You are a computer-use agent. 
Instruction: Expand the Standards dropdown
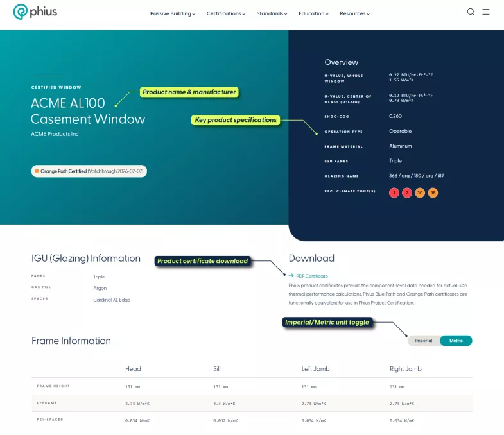272,13
